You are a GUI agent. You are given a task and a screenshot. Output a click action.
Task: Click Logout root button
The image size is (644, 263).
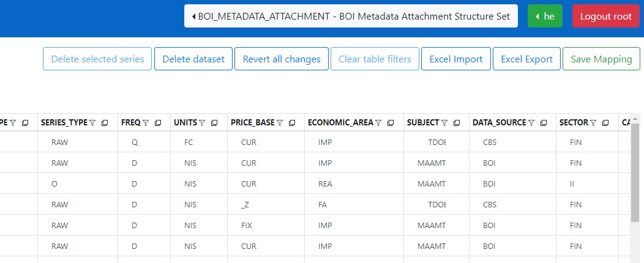[x=605, y=17]
